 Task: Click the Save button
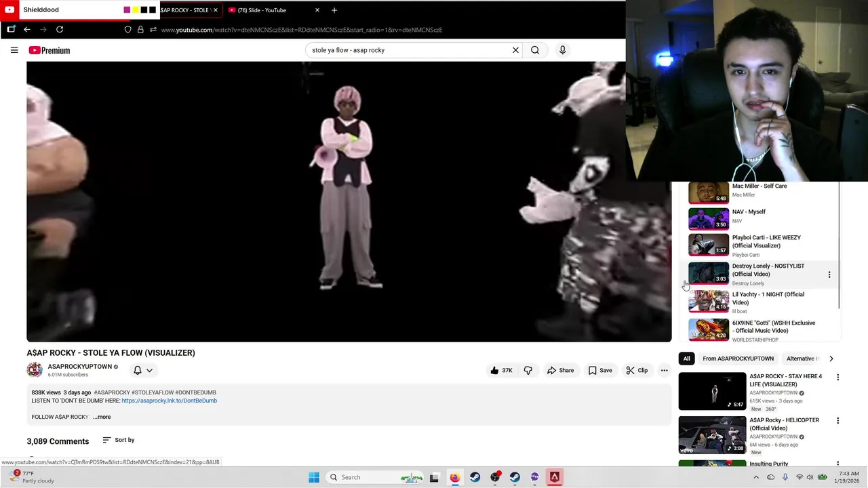(600, 370)
